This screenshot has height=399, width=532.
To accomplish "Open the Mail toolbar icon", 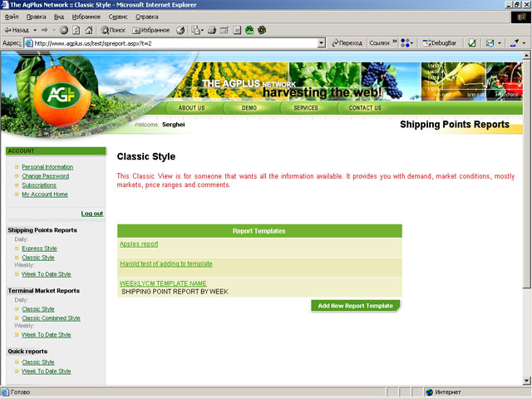I will [x=197, y=30].
